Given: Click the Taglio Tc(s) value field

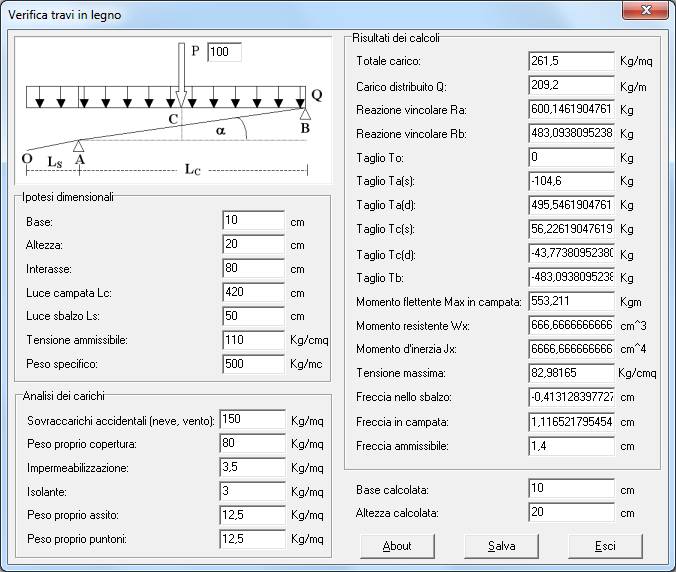Looking at the screenshot, I should (571, 229).
